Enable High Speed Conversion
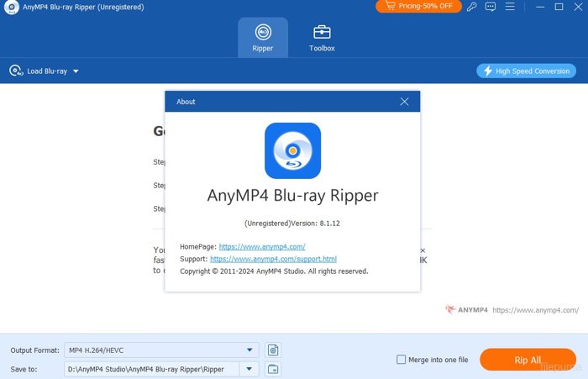588x379 pixels. click(x=526, y=71)
